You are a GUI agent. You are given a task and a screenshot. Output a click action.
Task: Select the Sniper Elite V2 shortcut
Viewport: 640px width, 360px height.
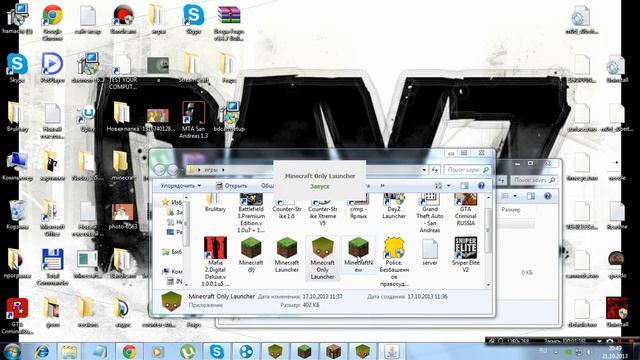[465, 255]
